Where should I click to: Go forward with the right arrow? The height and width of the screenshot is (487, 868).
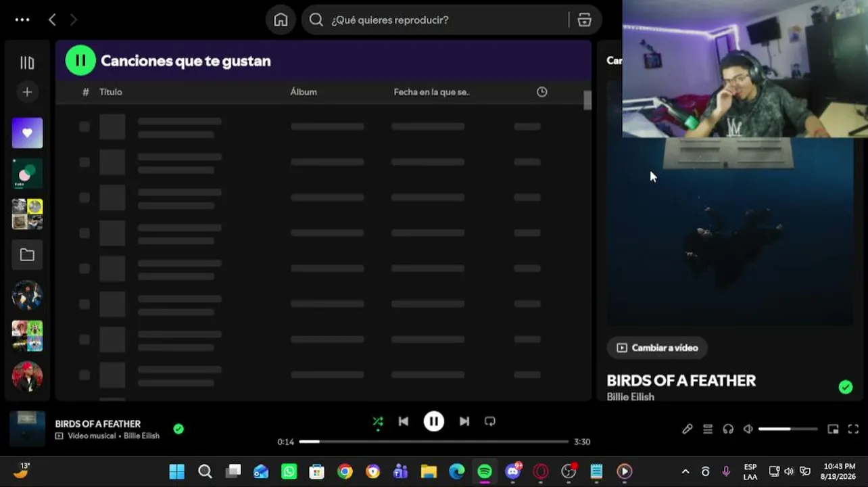[74, 20]
